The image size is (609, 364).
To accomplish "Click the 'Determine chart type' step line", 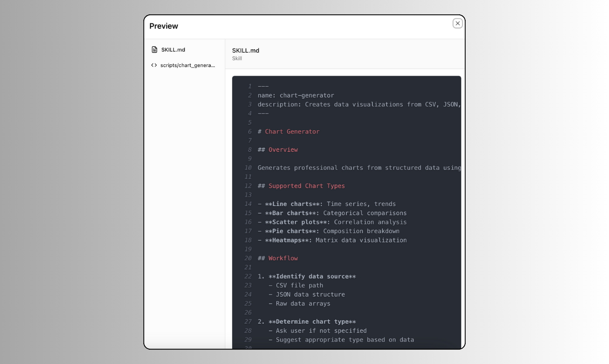I will point(306,322).
